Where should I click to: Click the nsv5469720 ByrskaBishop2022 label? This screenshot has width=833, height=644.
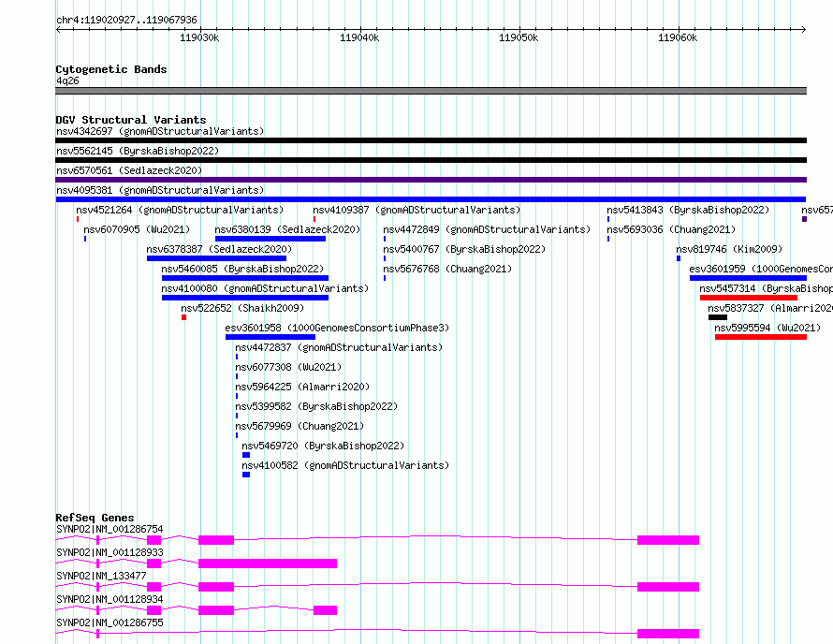tap(323, 446)
